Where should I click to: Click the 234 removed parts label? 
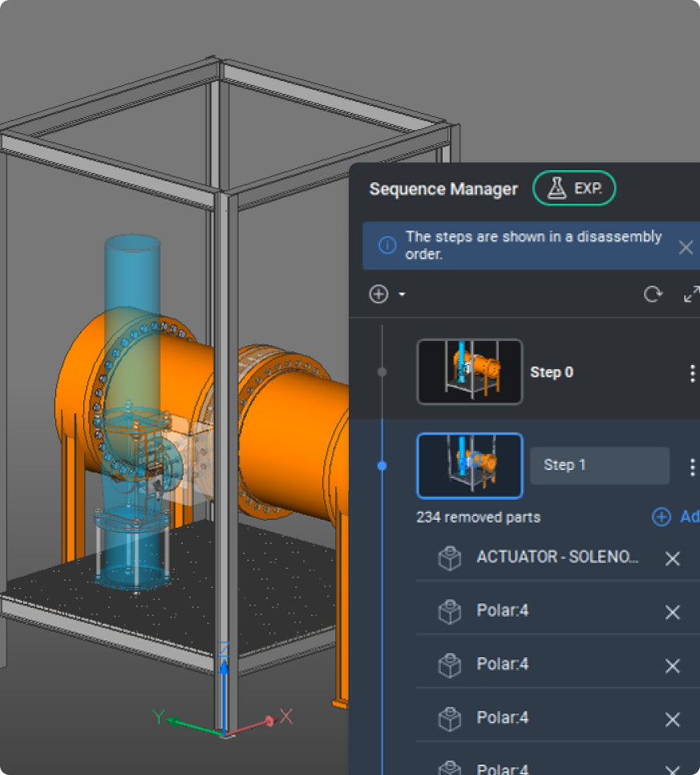478,517
